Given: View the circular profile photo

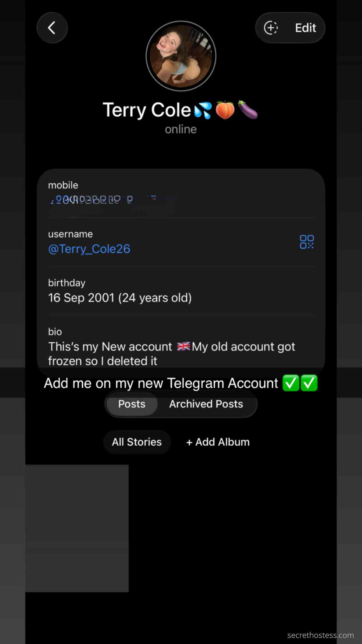Looking at the screenshot, I should 181,56.
